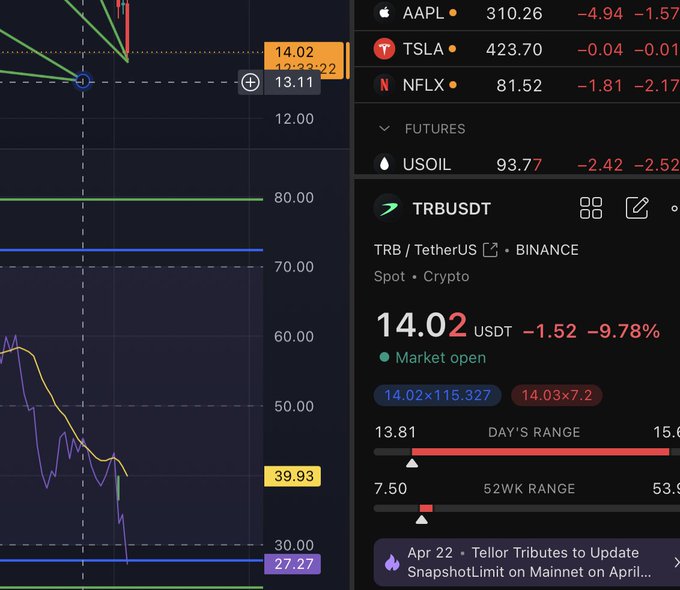Click the oil drop icon beside USOIL
This screenshot has width=680, height=590.
click(x=384, y=164)
